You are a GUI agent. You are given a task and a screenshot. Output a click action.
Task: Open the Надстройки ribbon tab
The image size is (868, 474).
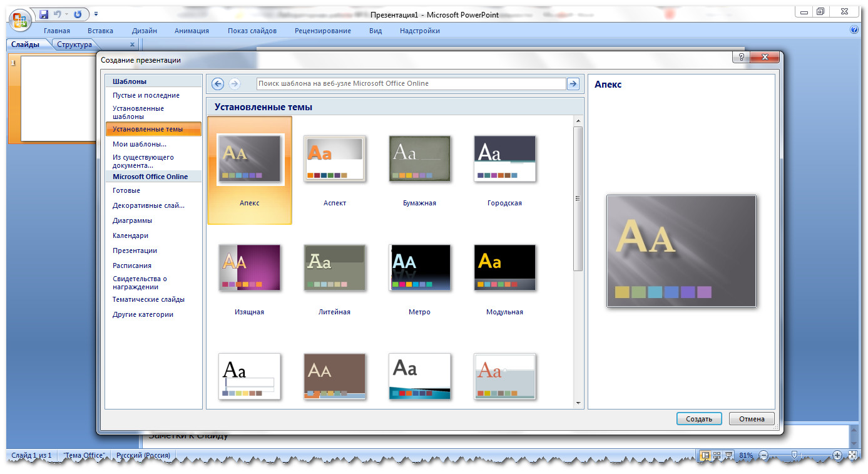[420, 31]
